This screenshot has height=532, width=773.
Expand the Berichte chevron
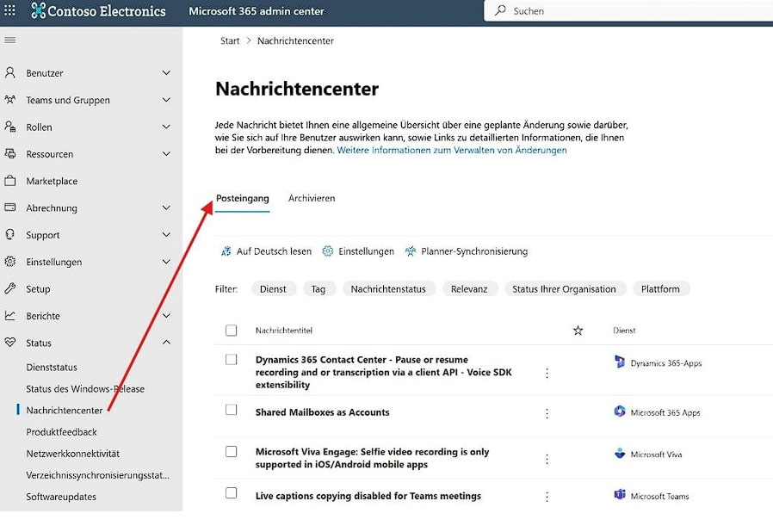tap(167, 316)
